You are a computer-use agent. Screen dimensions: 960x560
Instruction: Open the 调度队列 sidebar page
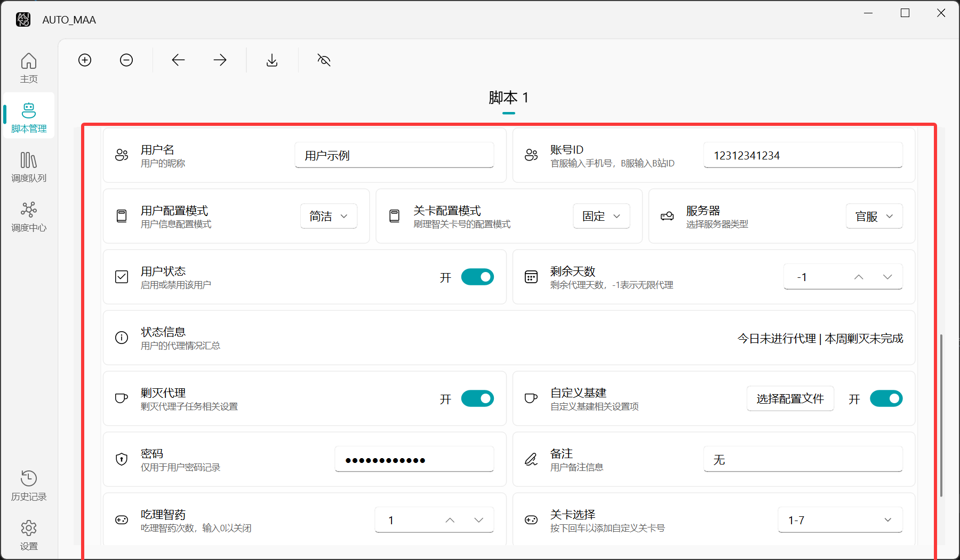pyautogui.click(x=29, y=167)
